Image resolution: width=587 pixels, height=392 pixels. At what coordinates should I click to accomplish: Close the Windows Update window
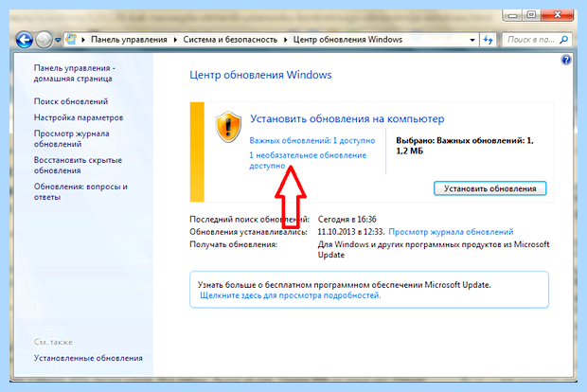tap(557, 15)
